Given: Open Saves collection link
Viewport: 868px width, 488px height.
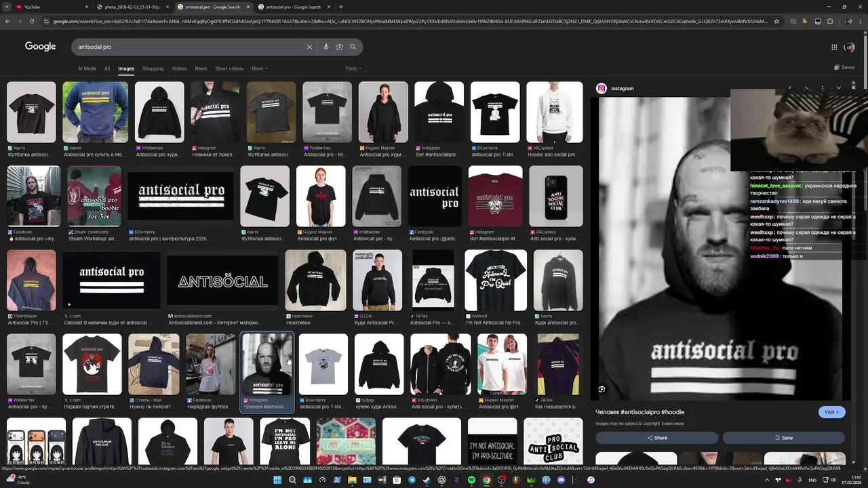Looking at the screenshot, I should point(844,67).
